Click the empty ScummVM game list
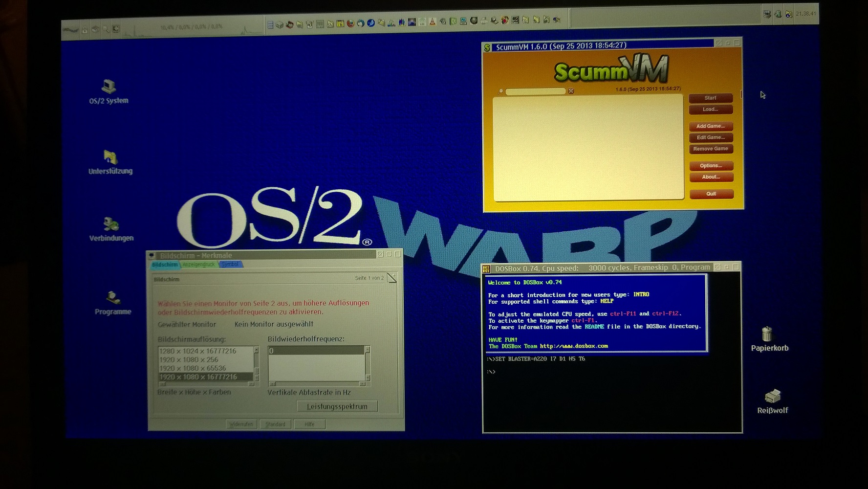The image size is (868, 489). pos(588,148)
